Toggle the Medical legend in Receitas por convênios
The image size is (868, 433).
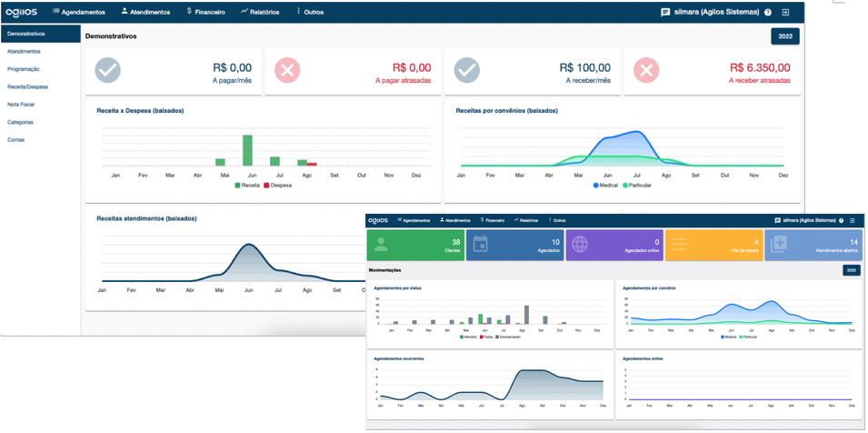(x=606, y=185)
